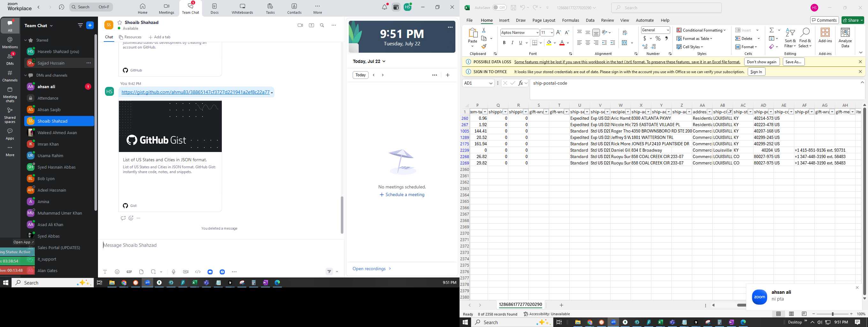Open the GIF picker in the message composer
The height and width of the screenshot is (327, 868).
tap(129, 272)
